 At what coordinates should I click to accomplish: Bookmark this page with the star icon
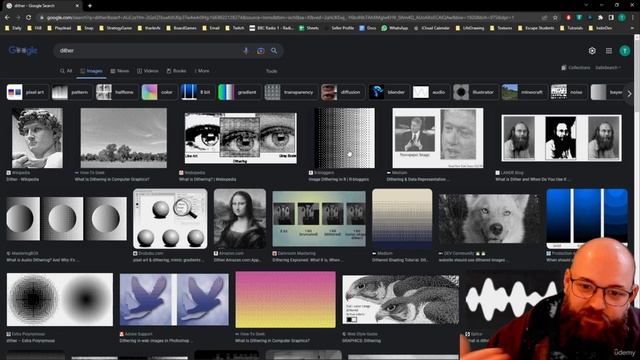[x=555, y=18]
